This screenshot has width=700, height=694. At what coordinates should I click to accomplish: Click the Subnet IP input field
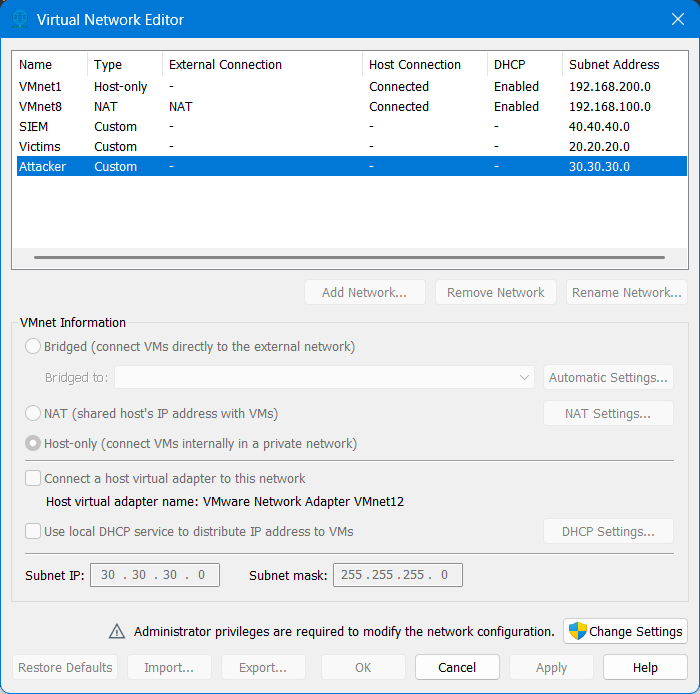click(155, 575)
